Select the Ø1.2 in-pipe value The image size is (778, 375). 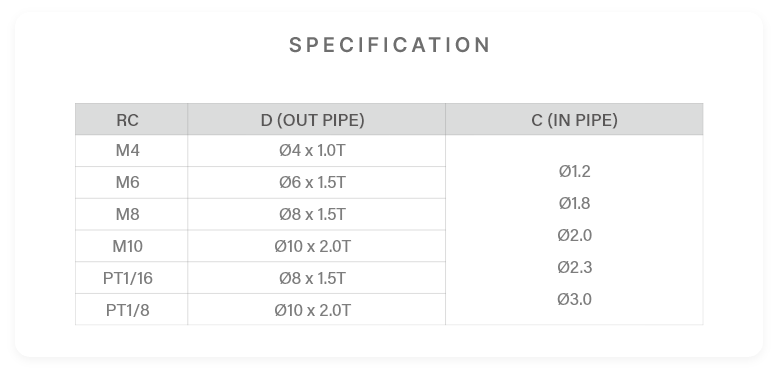point(575,171)
